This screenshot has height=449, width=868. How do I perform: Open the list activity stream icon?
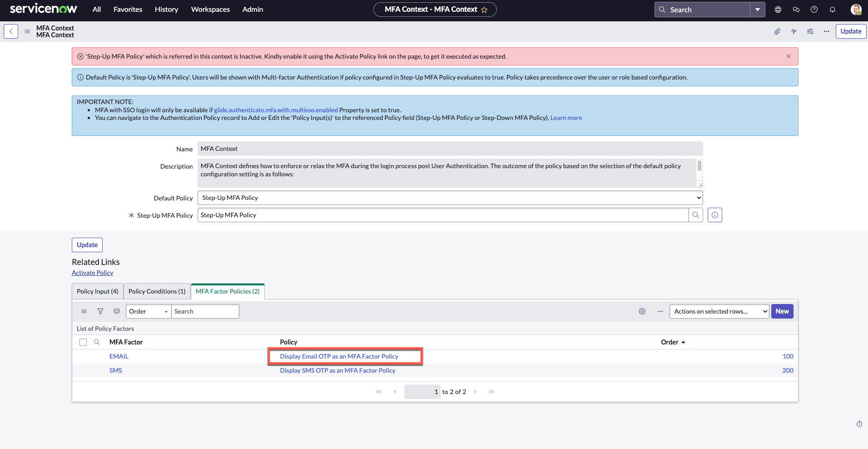(x=117, y=311)
